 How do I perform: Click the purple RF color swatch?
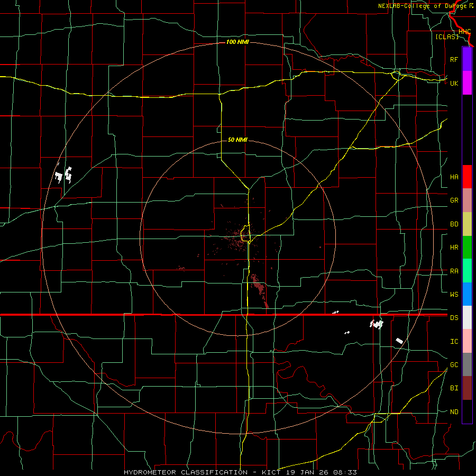click(467, 59)
